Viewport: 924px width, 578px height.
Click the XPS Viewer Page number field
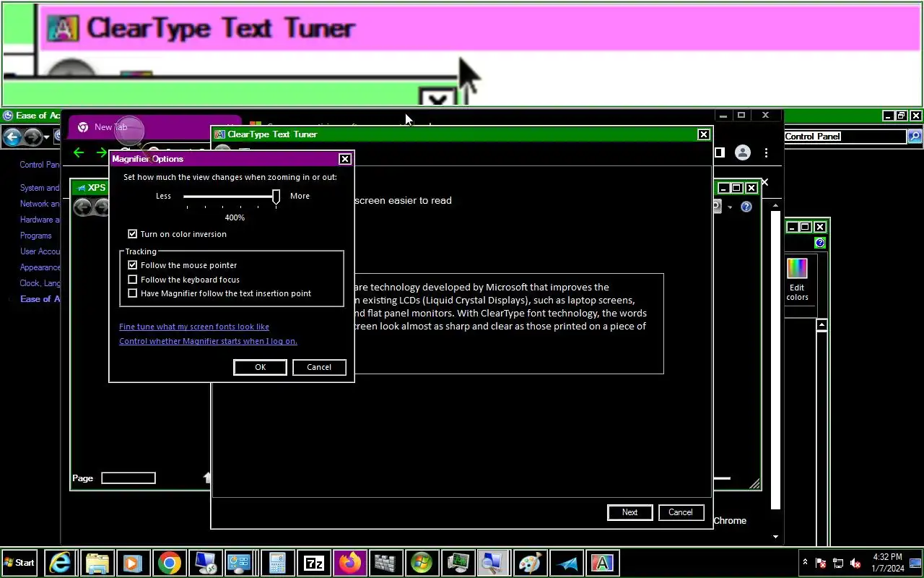(x=128, y=478)
